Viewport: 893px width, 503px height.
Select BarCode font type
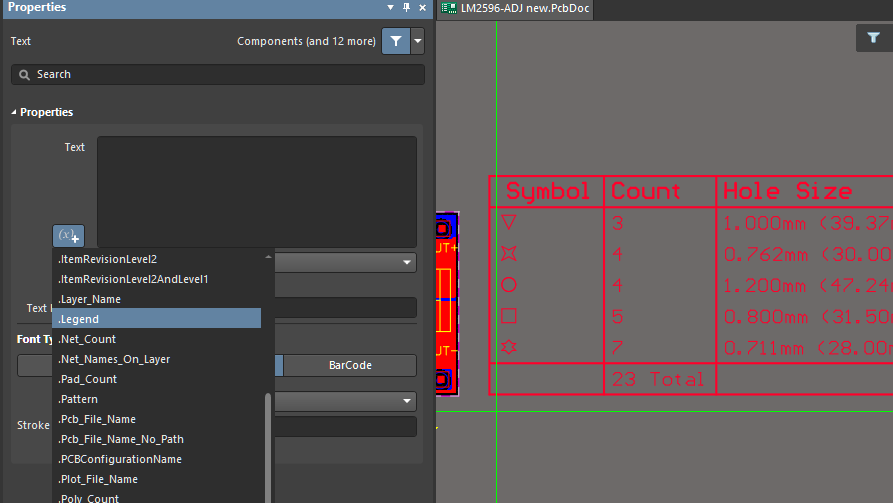coord(350,365)
